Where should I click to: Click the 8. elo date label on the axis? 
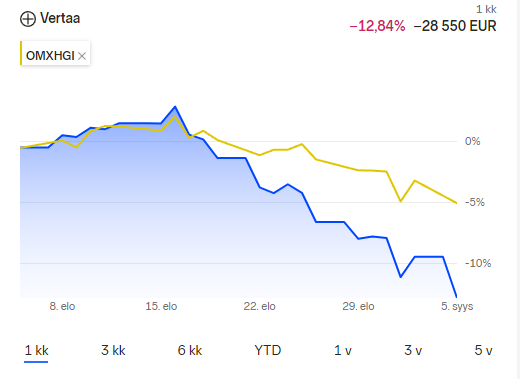(62, 306)
